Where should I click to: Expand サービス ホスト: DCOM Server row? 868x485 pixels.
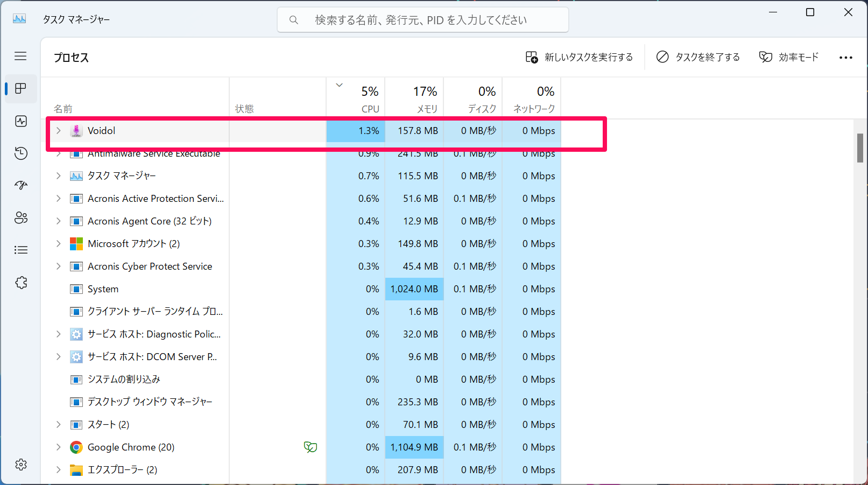(x=59, y=357)
